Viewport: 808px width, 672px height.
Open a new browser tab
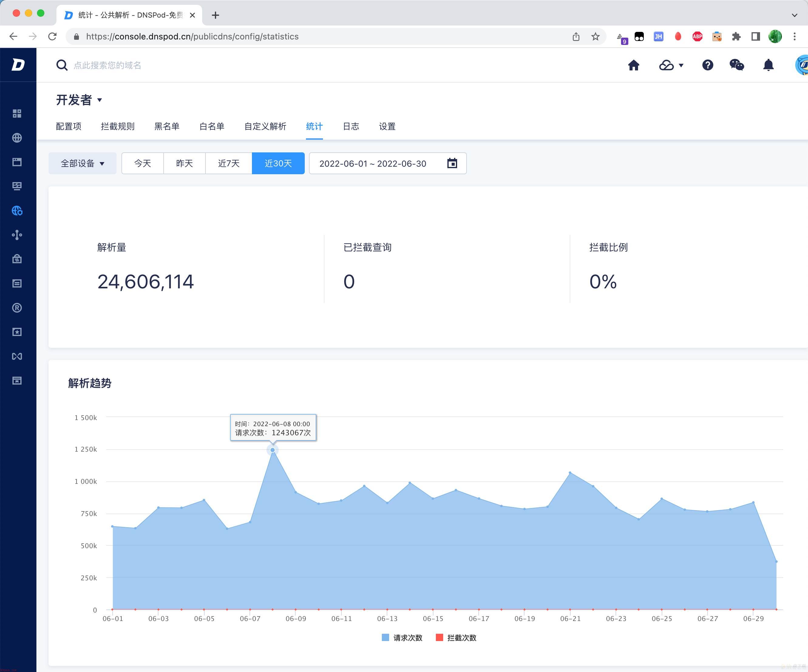[x=216, y=15]
